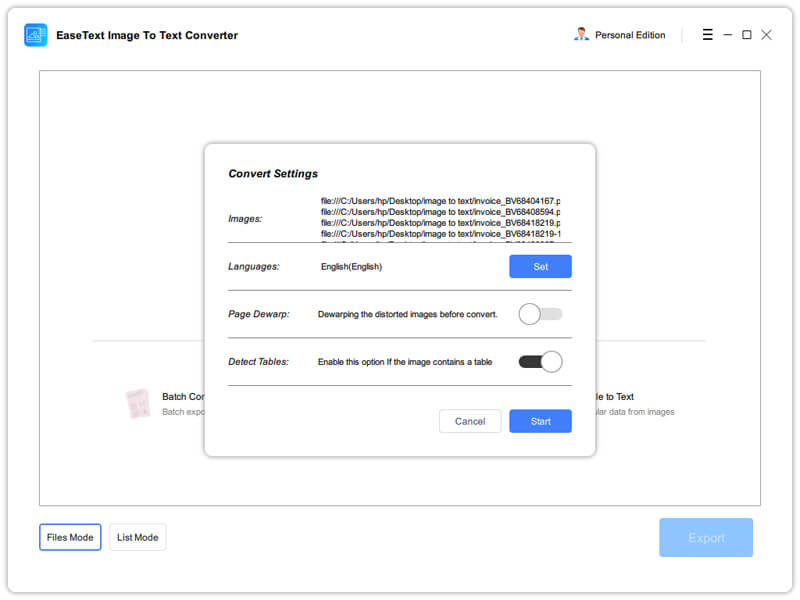Image resolution: width=800 pixels, height=600 pixels.
Task: Select the invoice_BV68408594 file path
Action: [440, 212]
